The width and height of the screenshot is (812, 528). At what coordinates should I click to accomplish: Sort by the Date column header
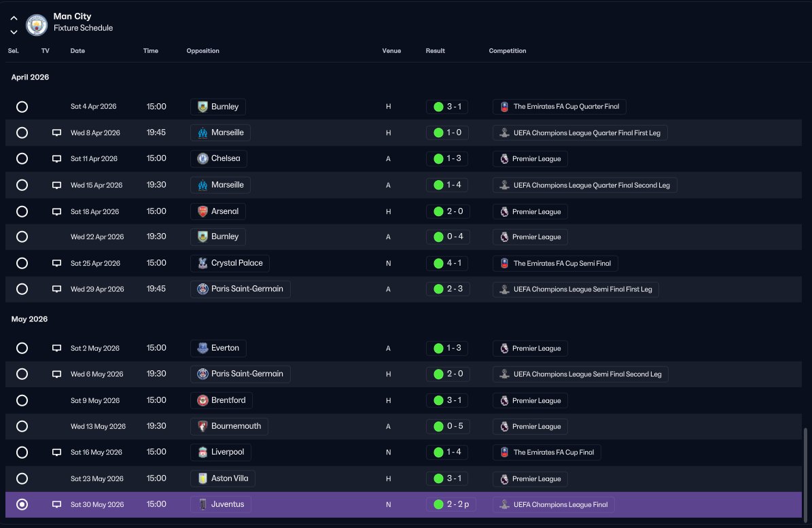coord(77,51)
